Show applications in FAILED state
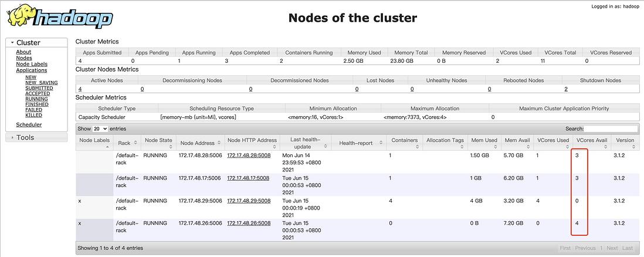This screenshot has width=644, height=257. point(33,110)
